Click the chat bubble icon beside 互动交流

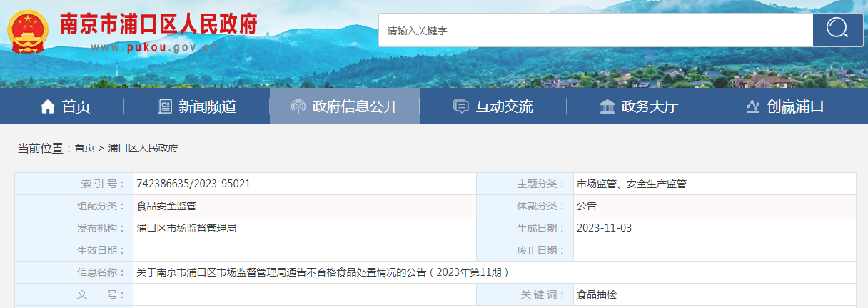(x=461, y=107)
